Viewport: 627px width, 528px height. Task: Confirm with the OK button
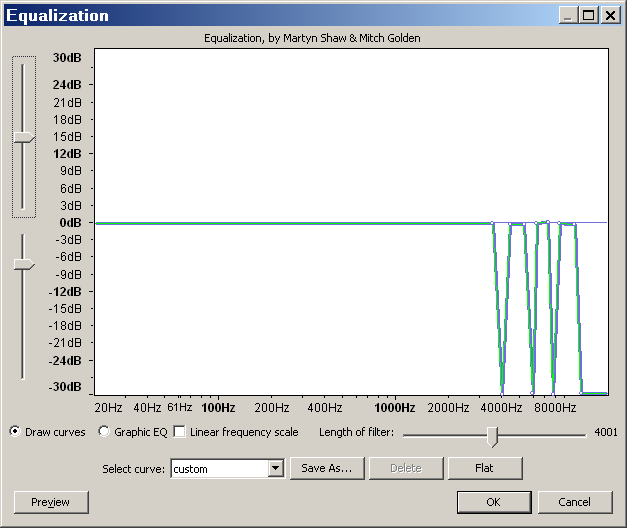click(494, 502)
